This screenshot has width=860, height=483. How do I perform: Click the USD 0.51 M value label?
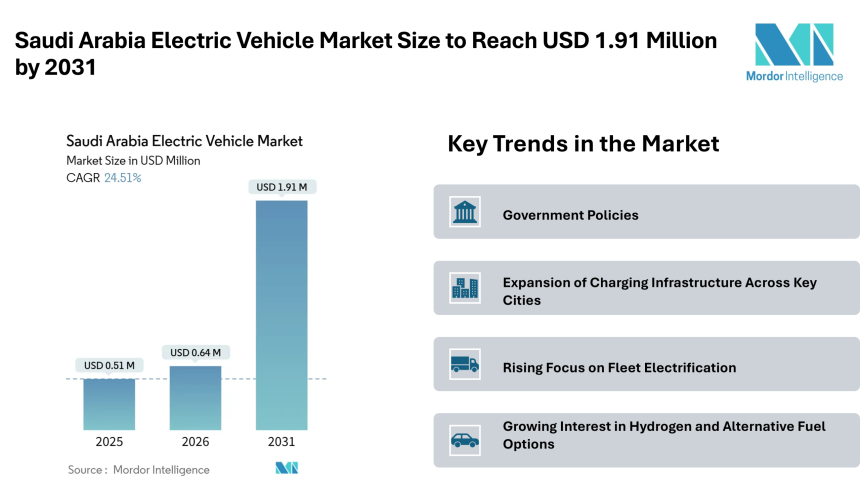(x=109, y=365)
